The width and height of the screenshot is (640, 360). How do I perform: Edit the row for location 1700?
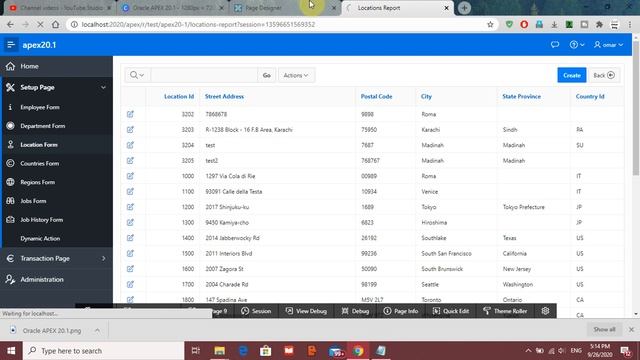point(130,284)
